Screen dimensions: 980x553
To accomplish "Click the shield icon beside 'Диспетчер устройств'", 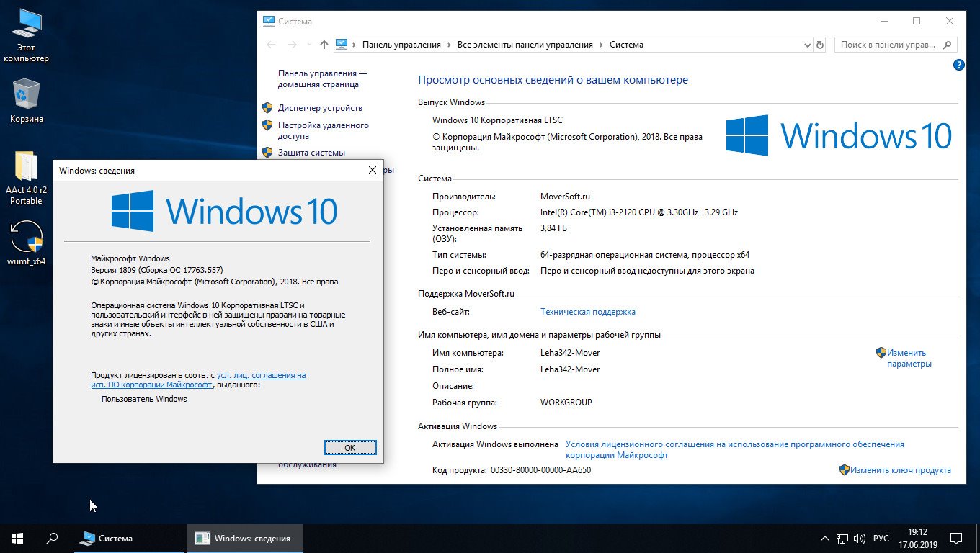I will coord(267,108).
